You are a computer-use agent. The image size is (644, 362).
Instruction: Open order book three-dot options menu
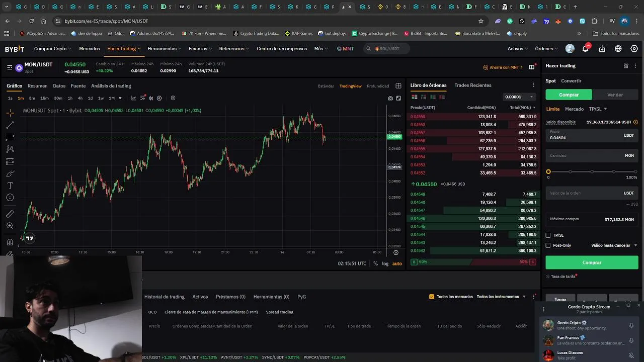click(534, 85)
